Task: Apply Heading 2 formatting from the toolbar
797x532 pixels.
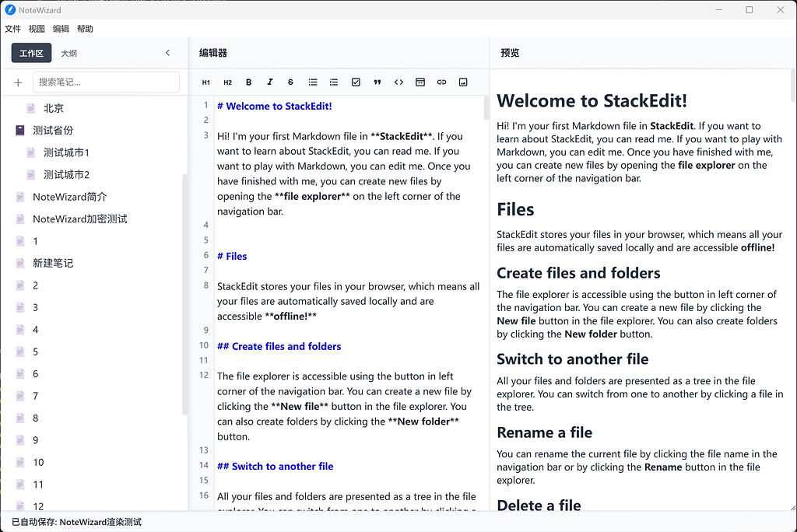Action: tap(227, 82)
